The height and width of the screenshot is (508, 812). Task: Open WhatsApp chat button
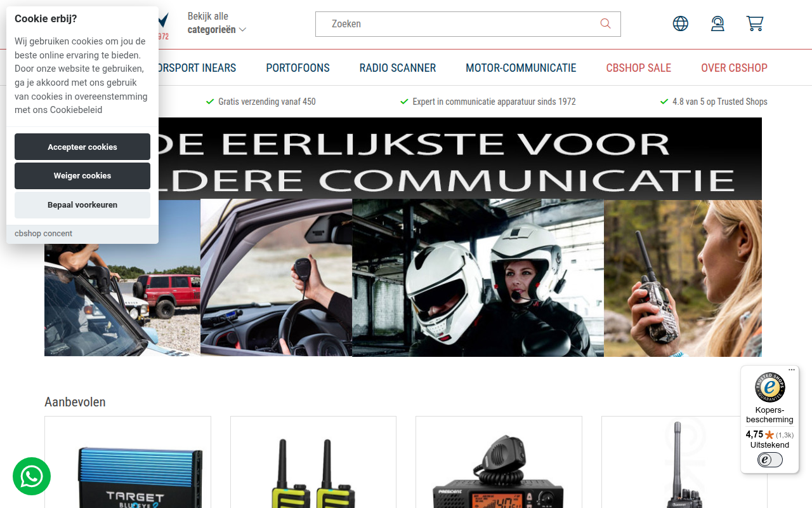(x=32, y=476)
